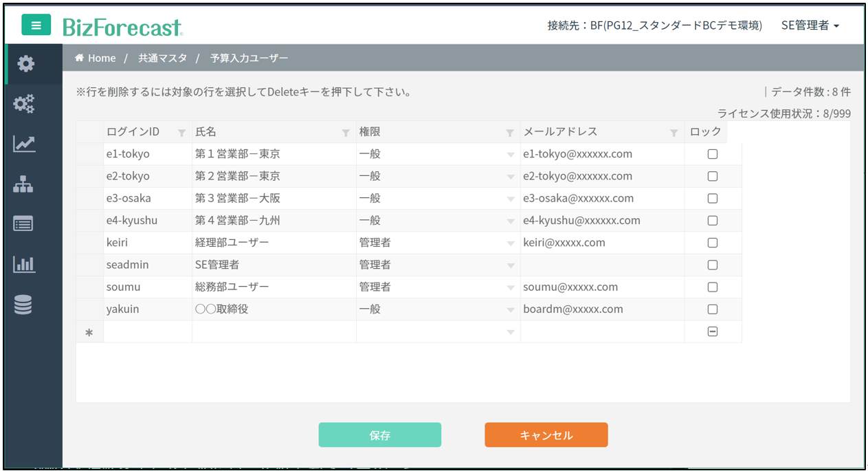
Task: Open 権限 dropdown for seadmin row
Action: pos(510,265)
